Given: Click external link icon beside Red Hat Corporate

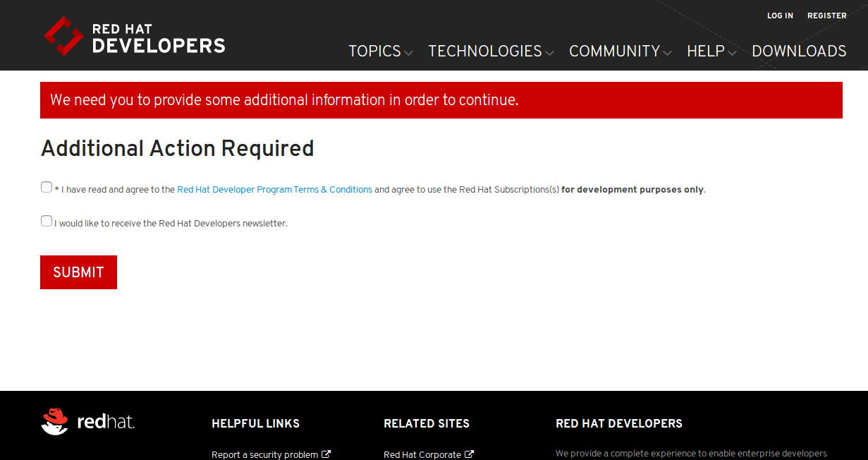Looking at the screenshot, I should click(470, 454).
